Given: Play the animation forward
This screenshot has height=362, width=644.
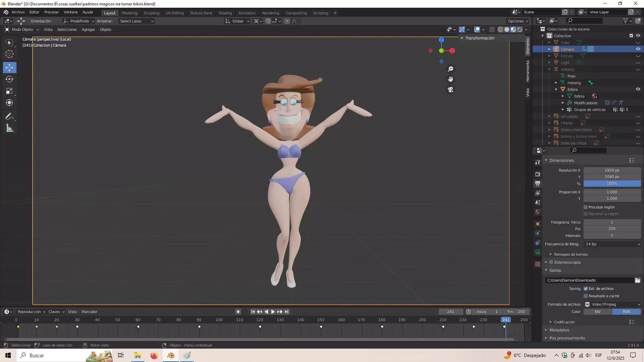Looking at the screenshot, I should [273, 312].
